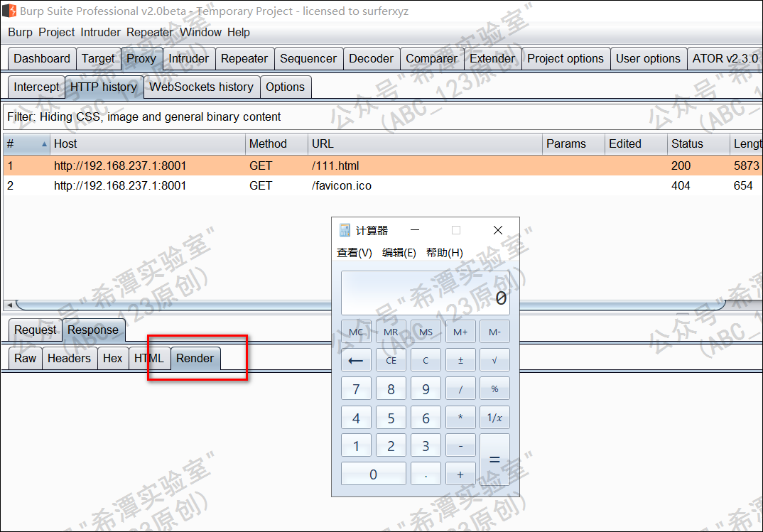Click the calculator backspace arrow key
The height and width of the screenshot is (532, 763).
(x=356, y=361)
